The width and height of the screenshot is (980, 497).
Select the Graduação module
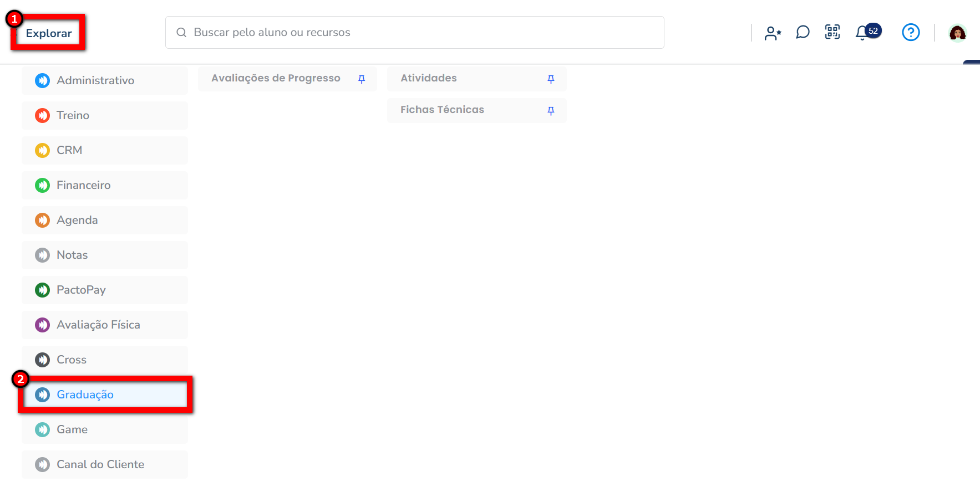coord(85,394)
